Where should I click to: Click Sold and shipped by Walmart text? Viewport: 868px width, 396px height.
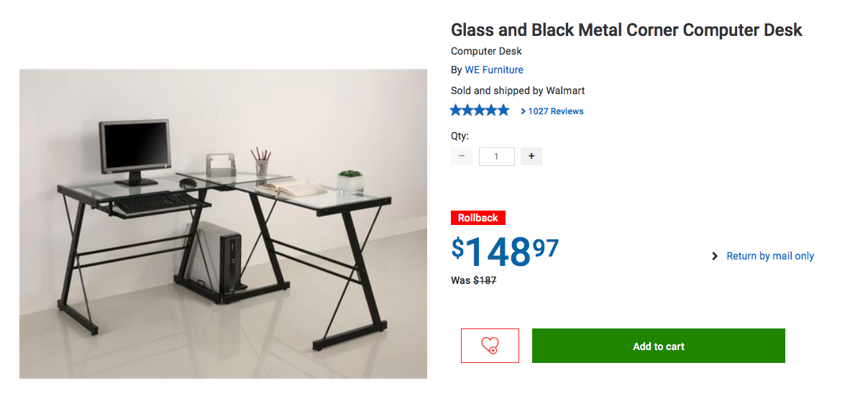[518, 91]
